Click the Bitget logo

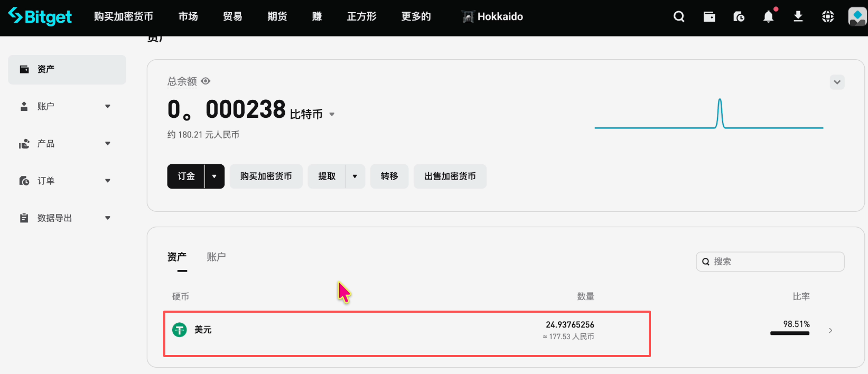[40, 16]
